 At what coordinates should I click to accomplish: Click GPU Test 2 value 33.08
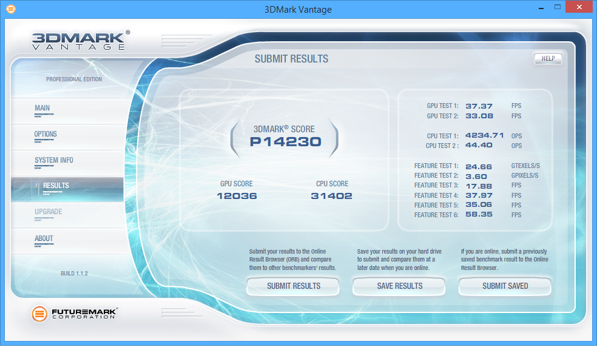(479, 116)
